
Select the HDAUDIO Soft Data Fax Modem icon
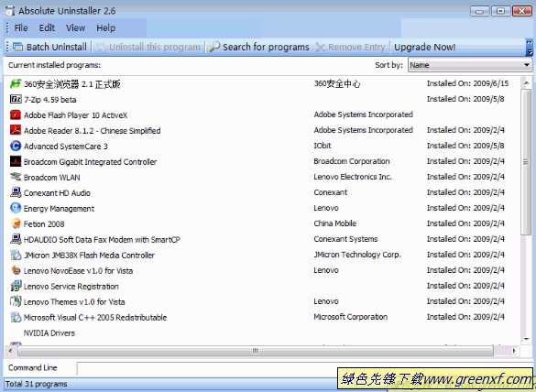(16, 239)
